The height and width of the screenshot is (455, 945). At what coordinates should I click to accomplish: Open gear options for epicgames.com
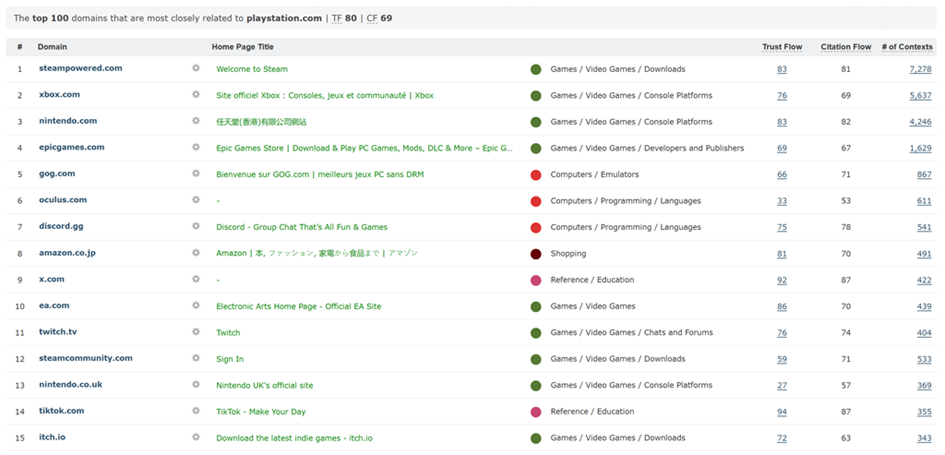pos(196,147)
